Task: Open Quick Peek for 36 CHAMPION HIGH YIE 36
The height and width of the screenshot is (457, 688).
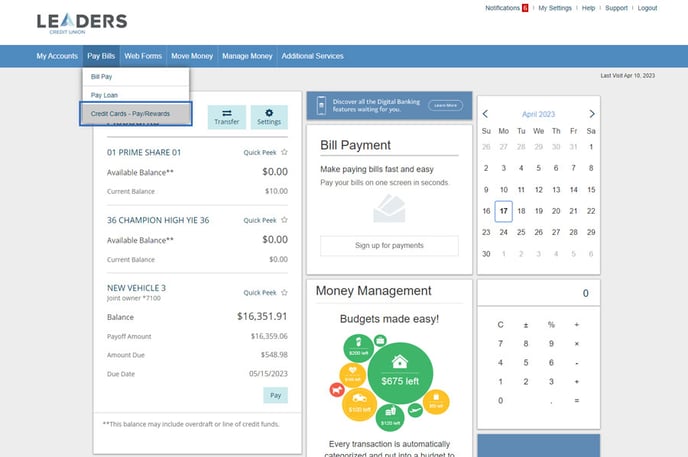Action: (260, 220)
